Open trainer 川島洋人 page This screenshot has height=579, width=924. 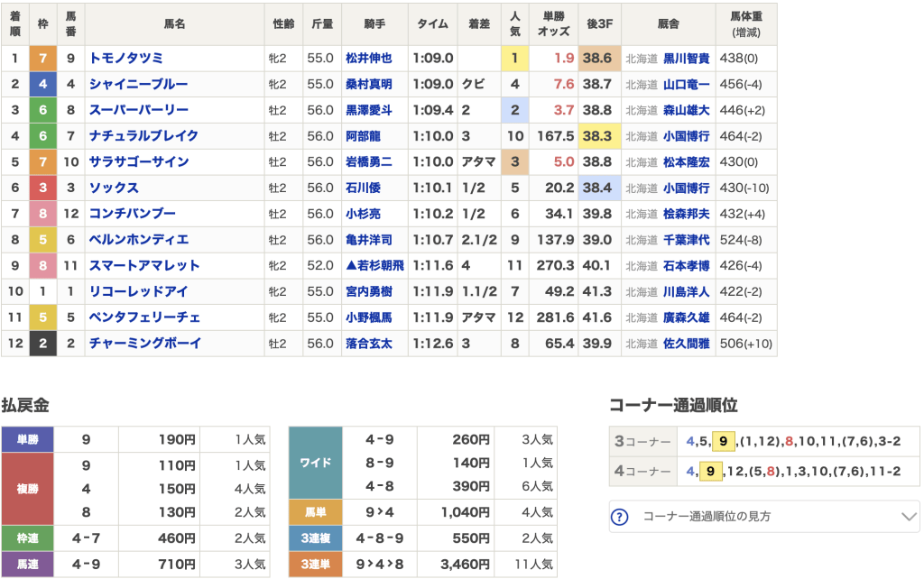pyautogui.click(x=687, y=291)
